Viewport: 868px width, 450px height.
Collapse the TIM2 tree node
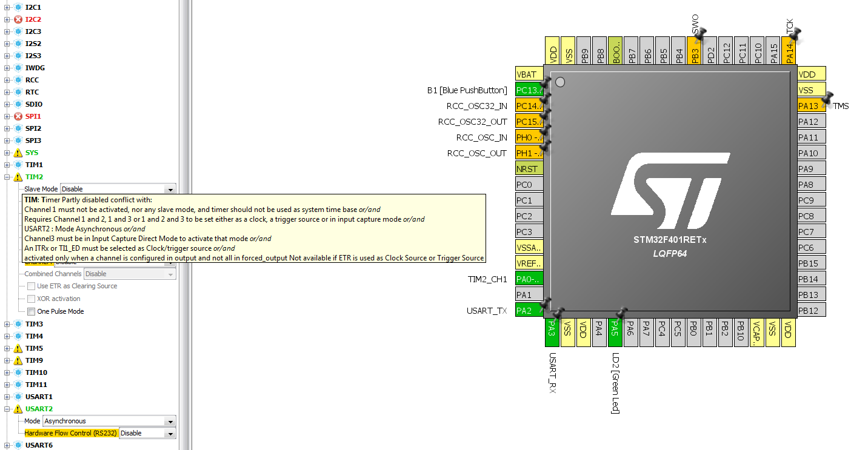click(7, 177)
